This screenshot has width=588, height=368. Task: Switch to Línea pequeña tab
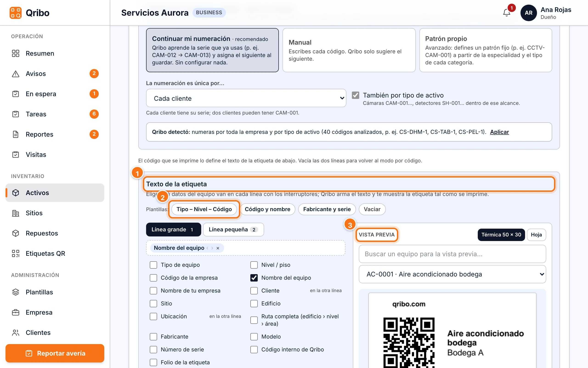[233, 230]
